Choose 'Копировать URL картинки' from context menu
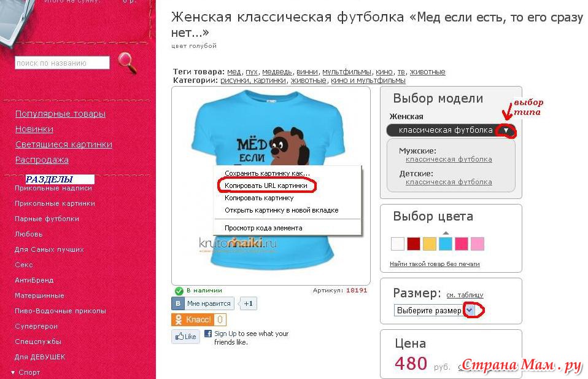The width and height of the screenshot is (588, 379). click(266, 186)
